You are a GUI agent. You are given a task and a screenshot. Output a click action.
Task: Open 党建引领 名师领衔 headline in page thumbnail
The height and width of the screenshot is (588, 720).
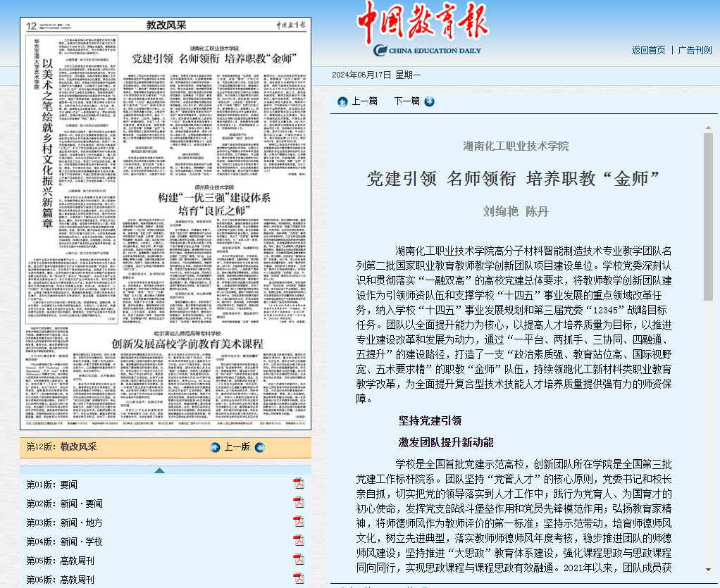[x=214, y=58]
